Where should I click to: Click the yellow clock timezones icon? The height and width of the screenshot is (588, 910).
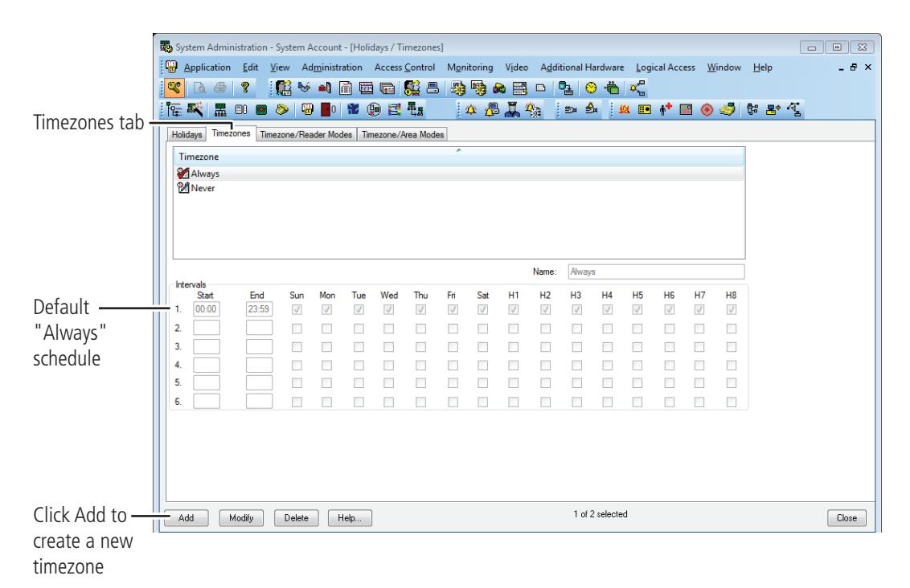pos(591,88)
